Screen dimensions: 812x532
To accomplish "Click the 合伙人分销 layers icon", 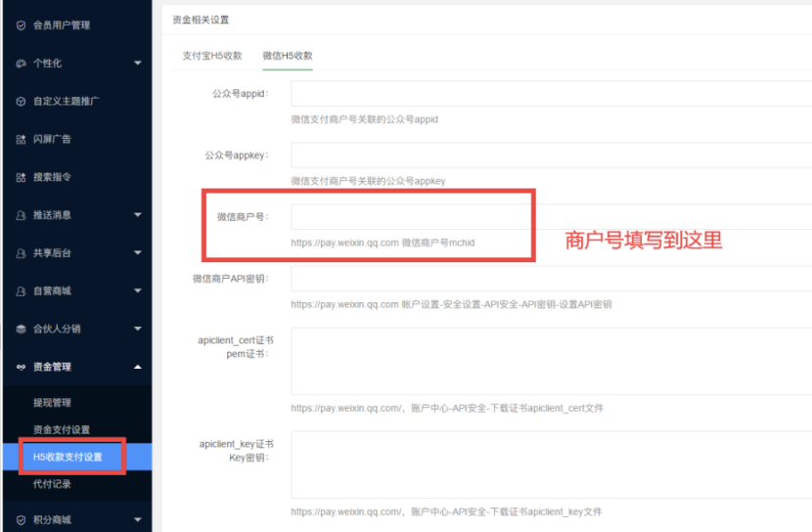I will pos(21,330).
